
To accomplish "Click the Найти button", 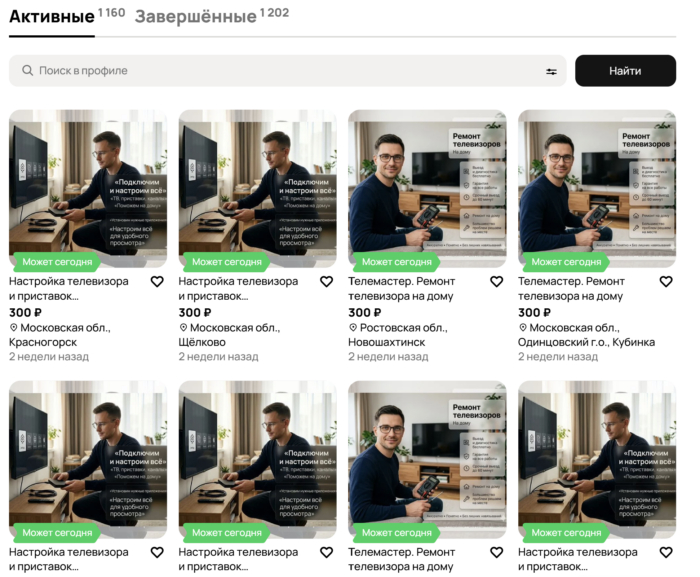I will (x=625, y=71).
